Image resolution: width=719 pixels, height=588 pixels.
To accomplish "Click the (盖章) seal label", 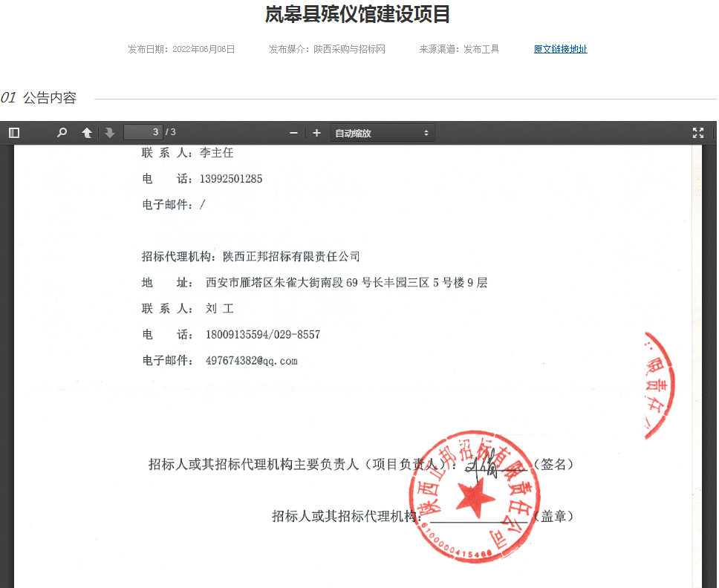I will [x=553, y=517].
